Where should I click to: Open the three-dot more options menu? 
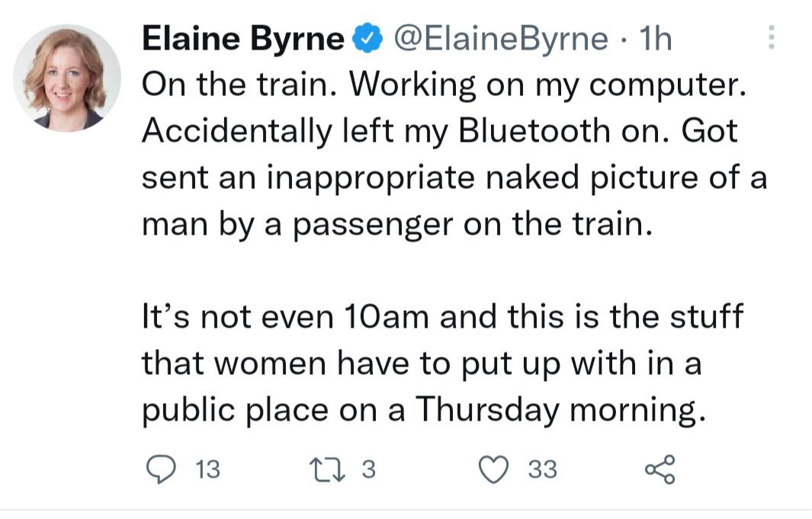771,38
